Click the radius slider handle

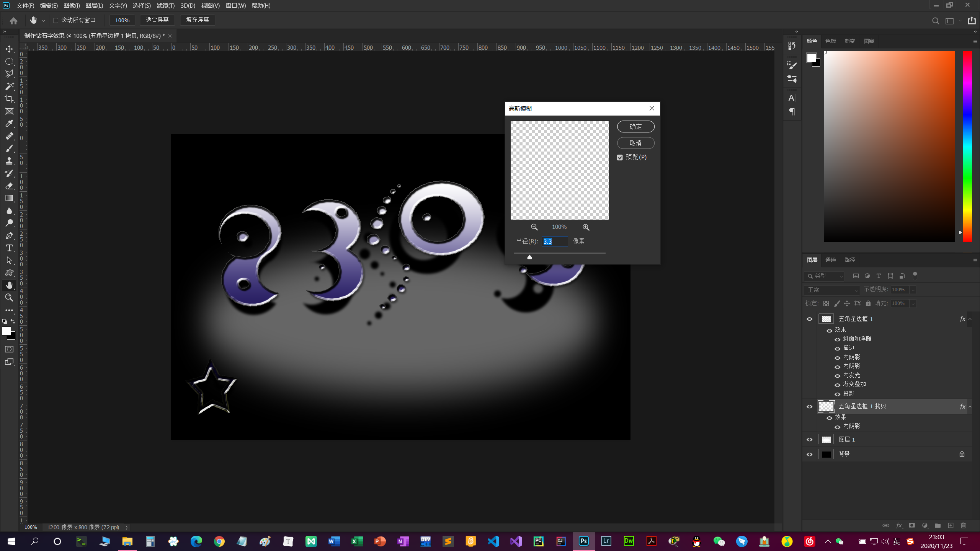(x=530, y=257)
